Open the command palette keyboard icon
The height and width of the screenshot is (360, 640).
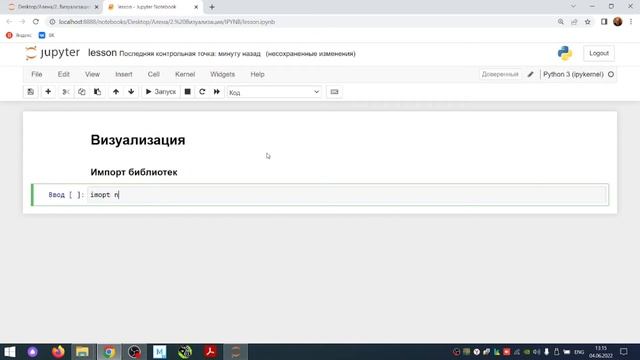click(x=334, y=92)
